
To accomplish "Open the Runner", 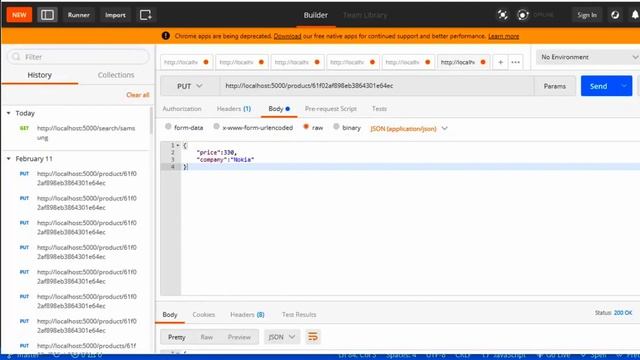I will 78,15.
